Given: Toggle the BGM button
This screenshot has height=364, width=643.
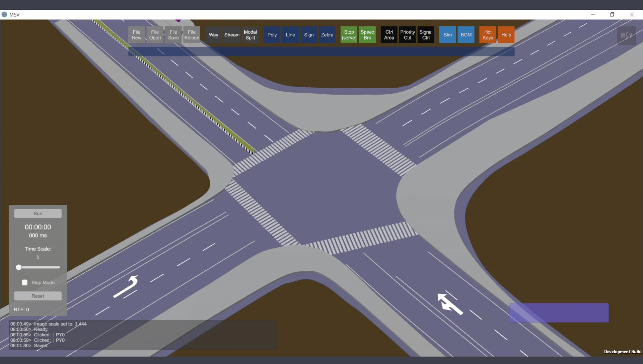Looking at the screenshot, I should [x=466, y=35].
